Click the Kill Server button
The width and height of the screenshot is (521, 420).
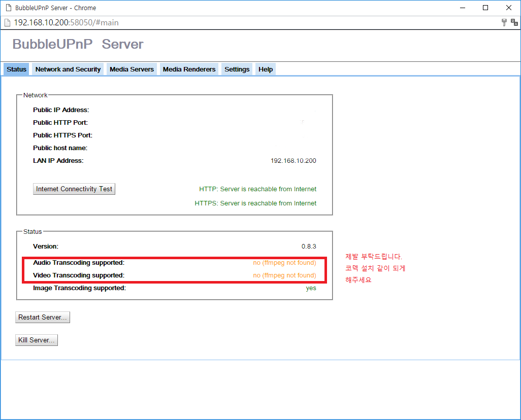click(x=37, y=340)
